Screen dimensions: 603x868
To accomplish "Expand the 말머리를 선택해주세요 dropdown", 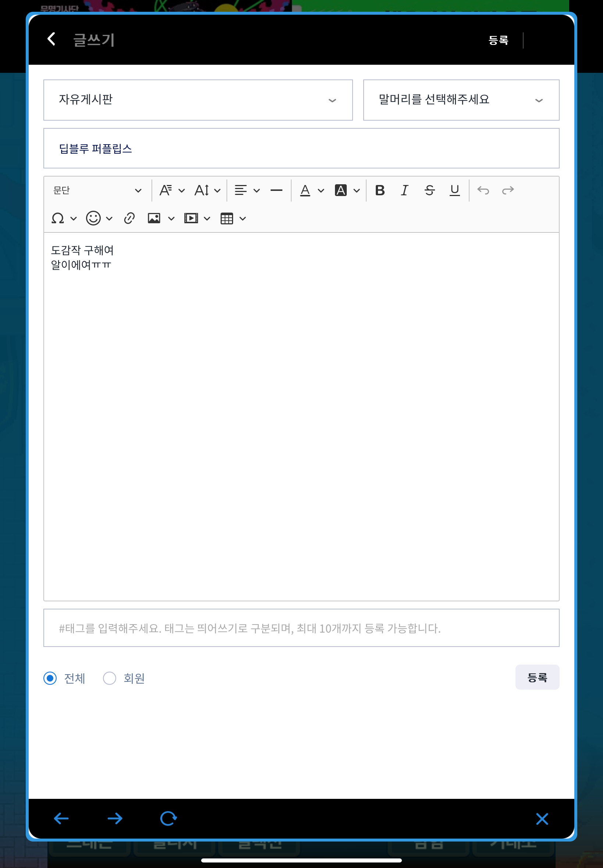I will click(x=461, y=100).
